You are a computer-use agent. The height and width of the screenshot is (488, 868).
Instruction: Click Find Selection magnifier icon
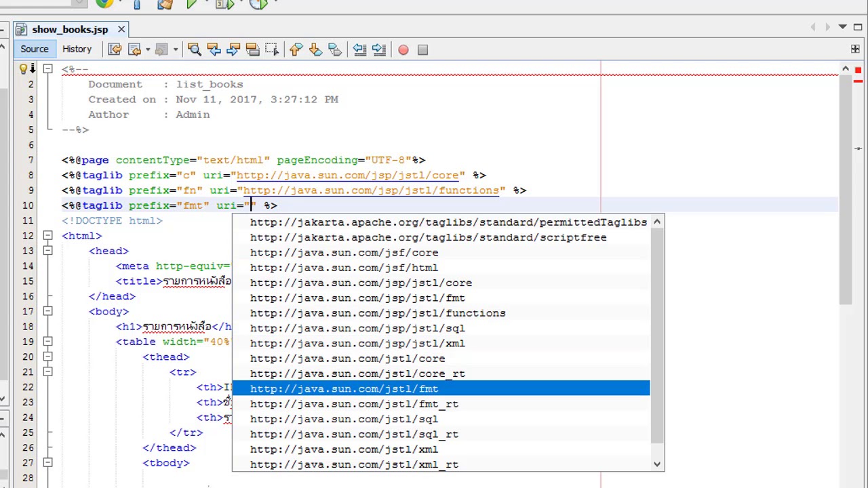pyautogui.click(x=194, y=49)
